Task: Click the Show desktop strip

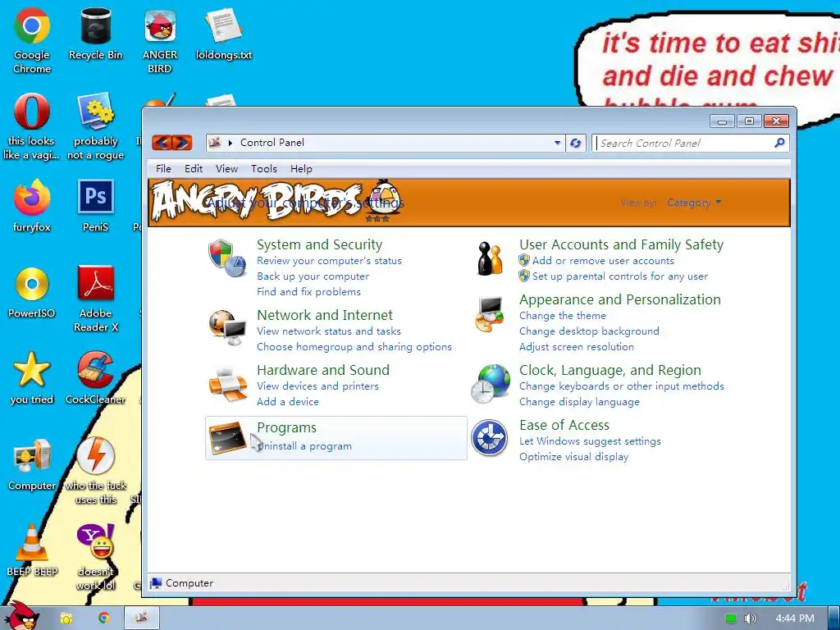Action: click(x=834, y=618)
